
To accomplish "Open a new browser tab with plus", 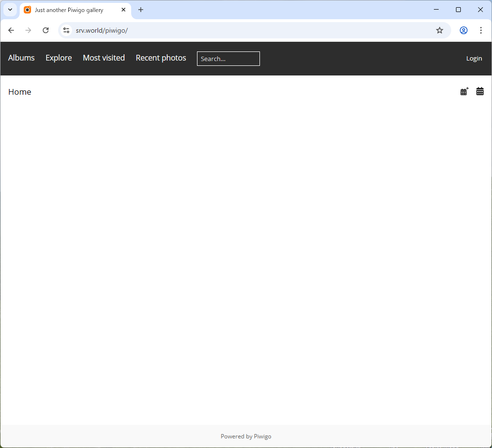I will click(141, 10).
